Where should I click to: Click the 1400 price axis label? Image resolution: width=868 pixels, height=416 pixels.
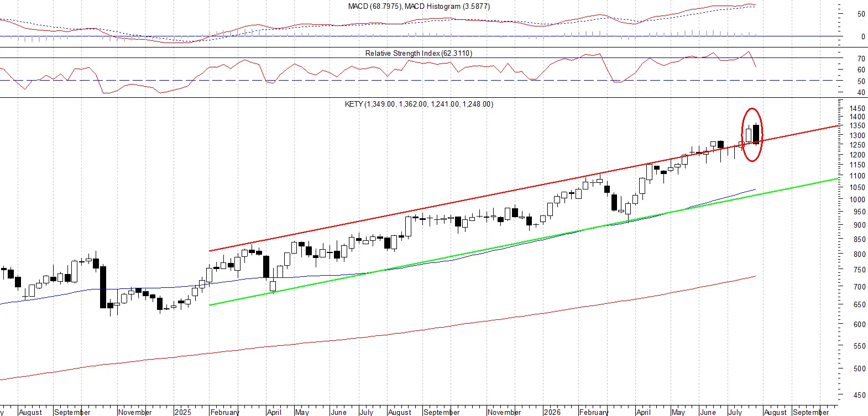[857, 117]
